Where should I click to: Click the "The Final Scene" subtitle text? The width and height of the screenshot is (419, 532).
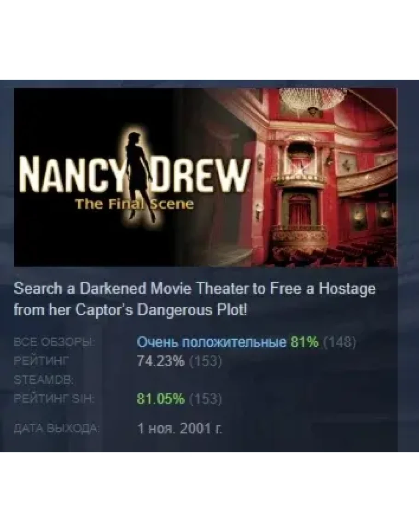click(134, 204)
